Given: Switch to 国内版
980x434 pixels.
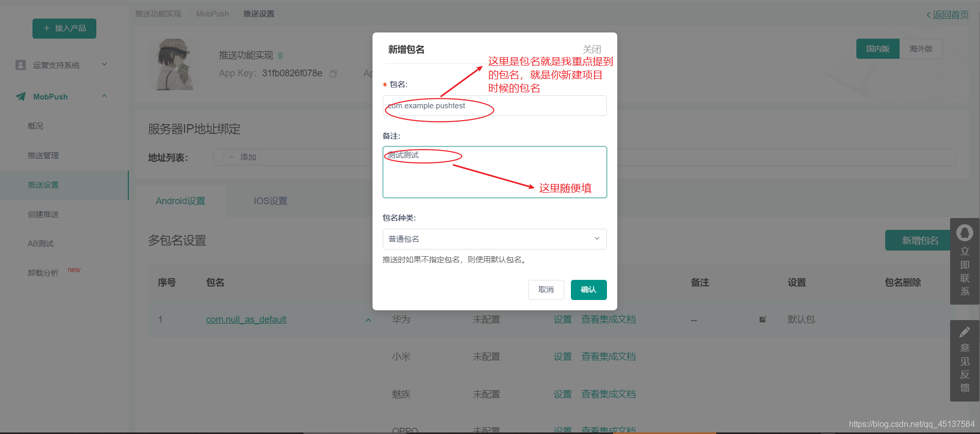Looking at the screenshot, I should point(877,48).
